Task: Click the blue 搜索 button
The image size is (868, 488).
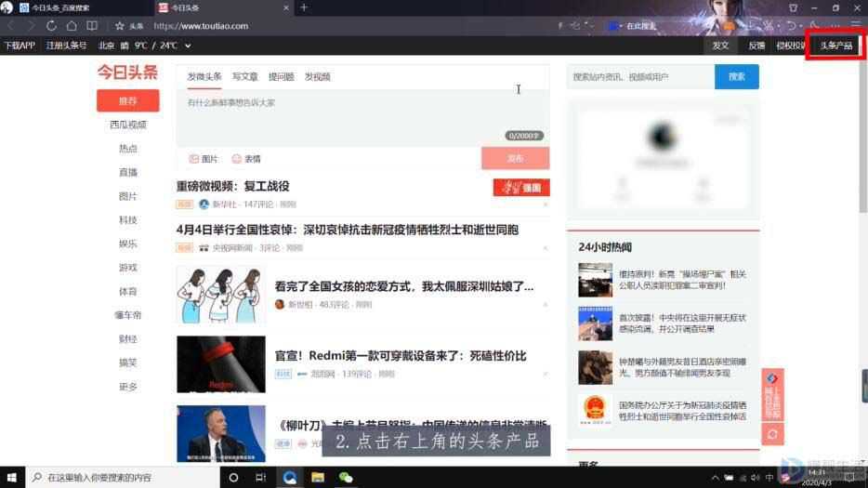Action: 737,77
